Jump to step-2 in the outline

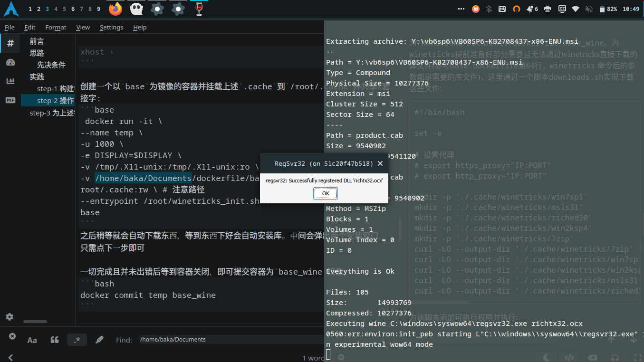(55, 101)
